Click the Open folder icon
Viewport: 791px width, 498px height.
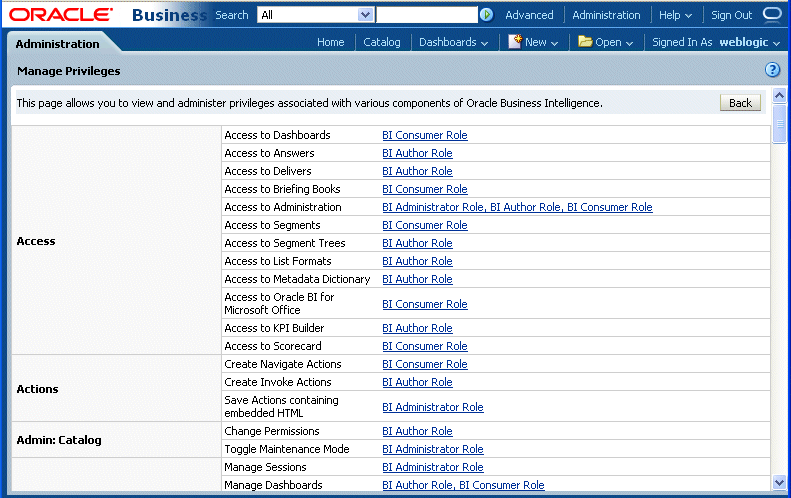tap(585, 41)
